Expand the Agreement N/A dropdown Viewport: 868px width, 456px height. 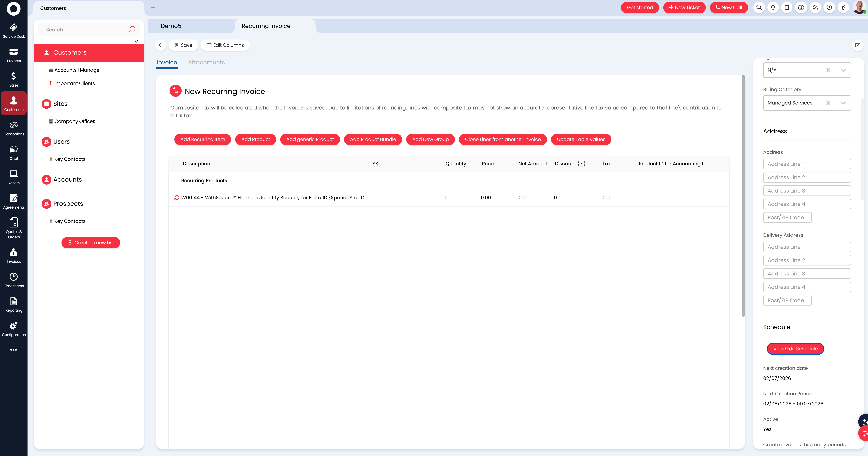tap(843, 70)
